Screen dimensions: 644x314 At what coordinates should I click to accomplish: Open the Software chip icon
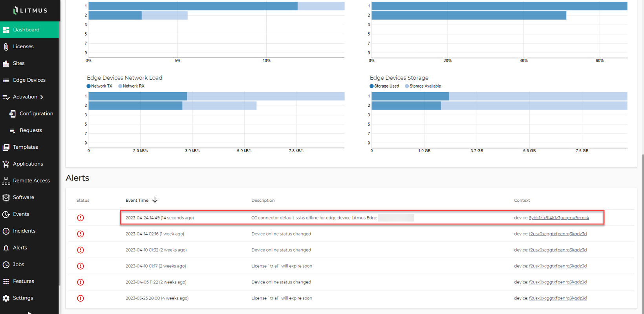tap(6, 197)
